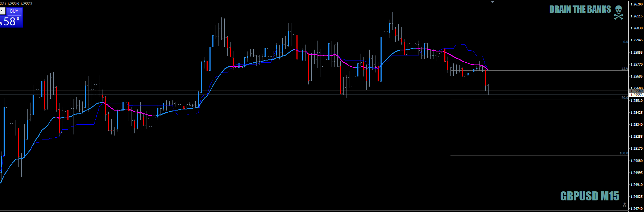Click the 1.25340 price scale label
Viewport: 644px width, 212px height.
(x=637, y=125)
